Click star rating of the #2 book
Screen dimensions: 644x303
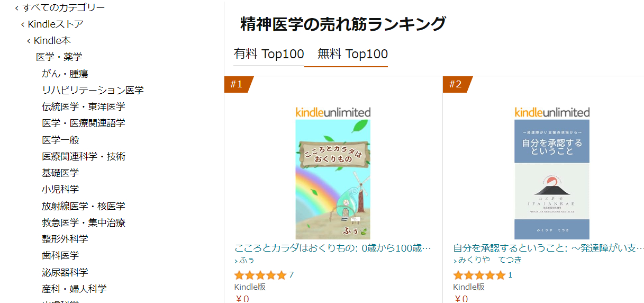(479, 275)
